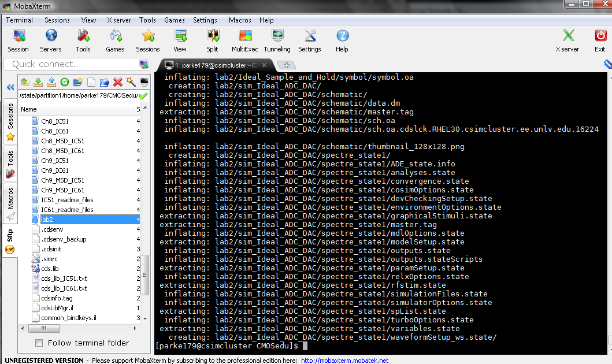Click the file list vertical scrollbar thumb
The image size is (612, 364).
click(x=145, y=274)
